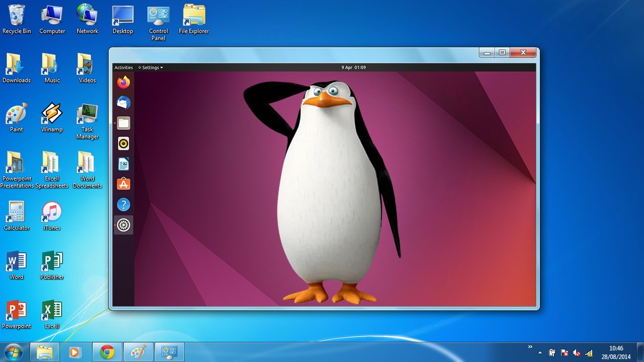This screenshot has width=644, height=362.
Task: Click the taskbar overflow double-arrow
Action: pos(530,346)
